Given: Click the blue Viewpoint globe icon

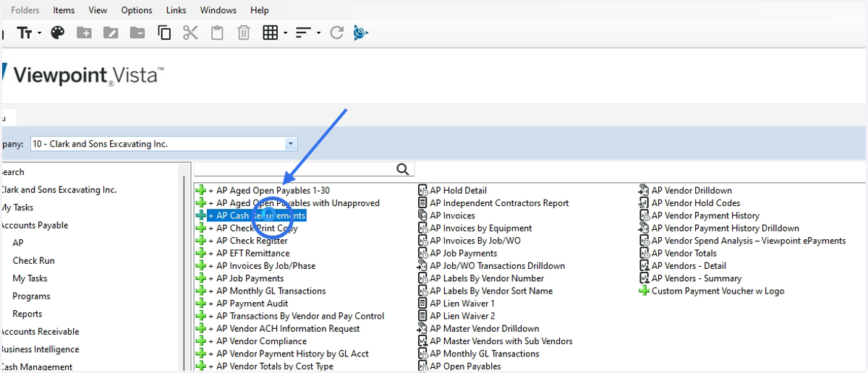Looking at the screenshot, I should point(361,33).
